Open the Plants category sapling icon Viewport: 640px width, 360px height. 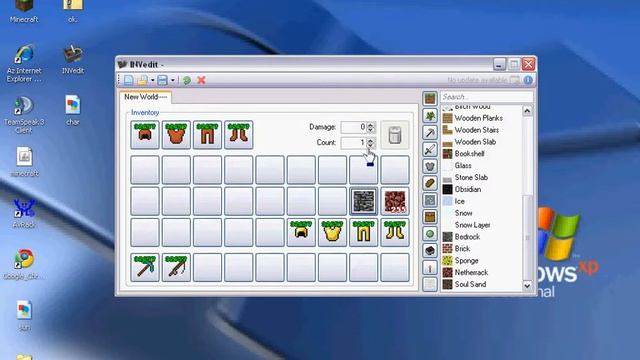point(430,116)
